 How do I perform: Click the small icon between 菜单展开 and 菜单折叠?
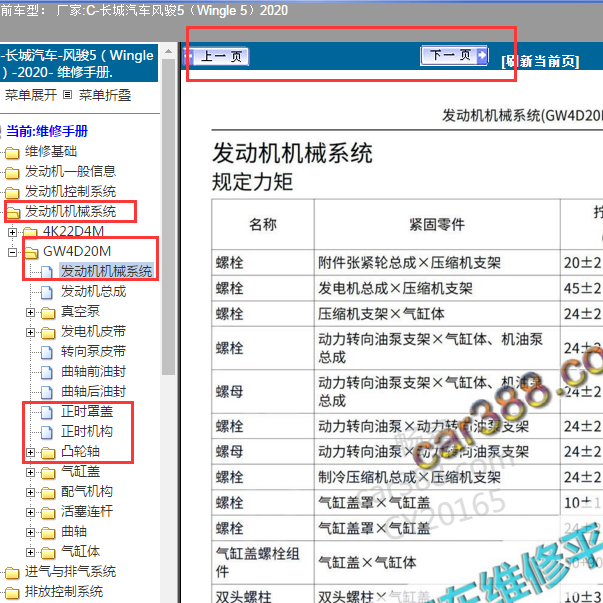tap(67, 95)
